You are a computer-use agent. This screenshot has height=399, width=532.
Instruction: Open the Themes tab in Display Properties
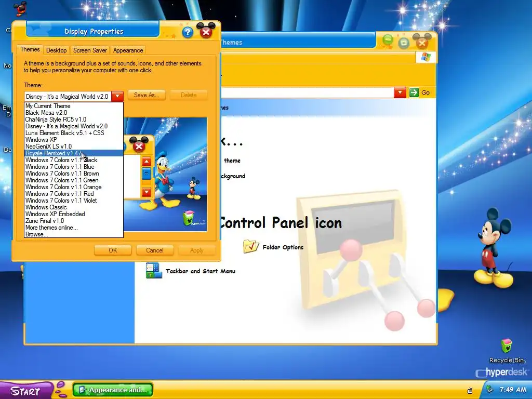[30, 49]
